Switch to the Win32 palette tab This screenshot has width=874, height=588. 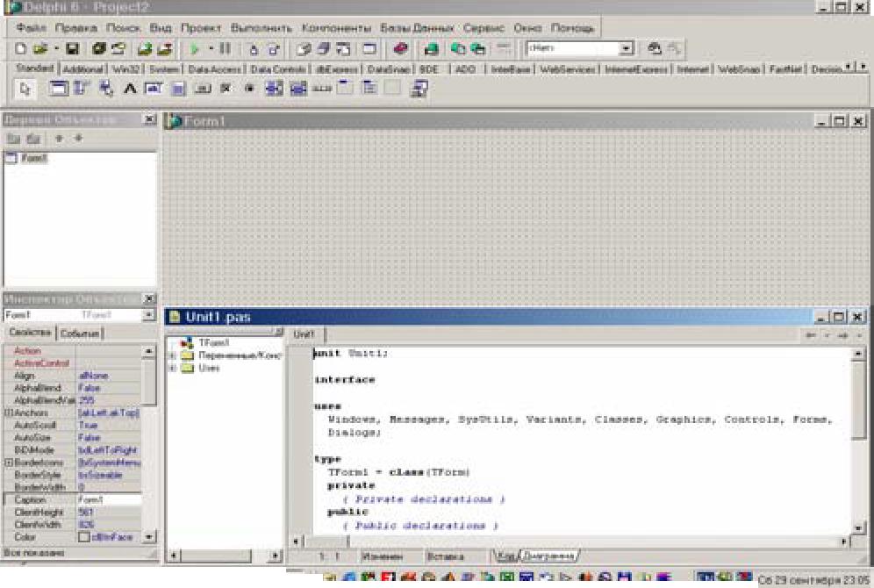pyautogui.click(x=126, y=69)
